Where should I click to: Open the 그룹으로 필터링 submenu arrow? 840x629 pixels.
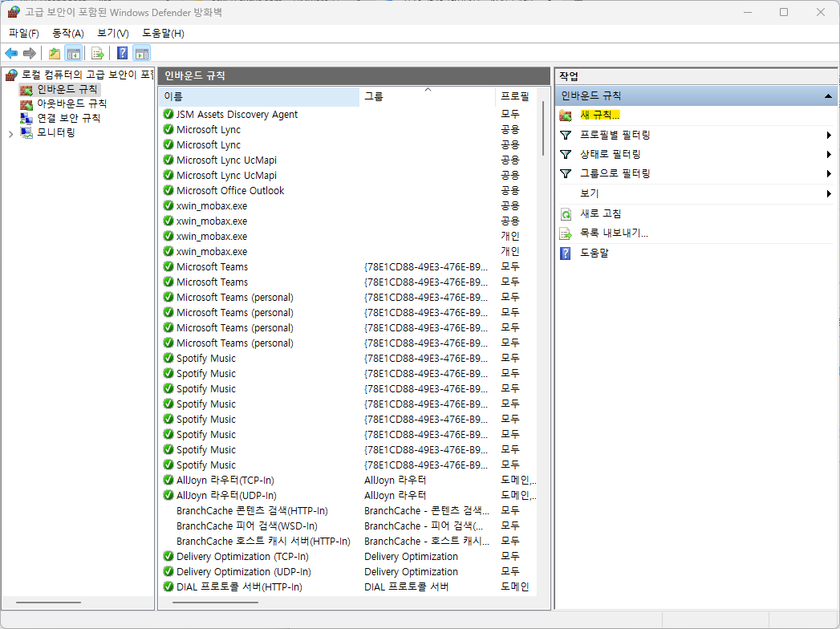(x=829, y=173)
